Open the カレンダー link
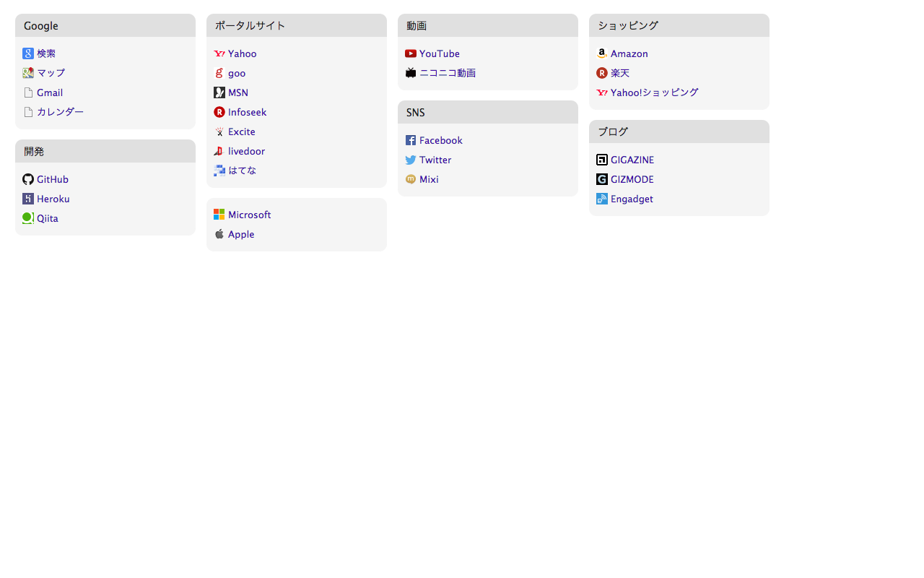Screen dimensions: 924x578 [60, 112]
